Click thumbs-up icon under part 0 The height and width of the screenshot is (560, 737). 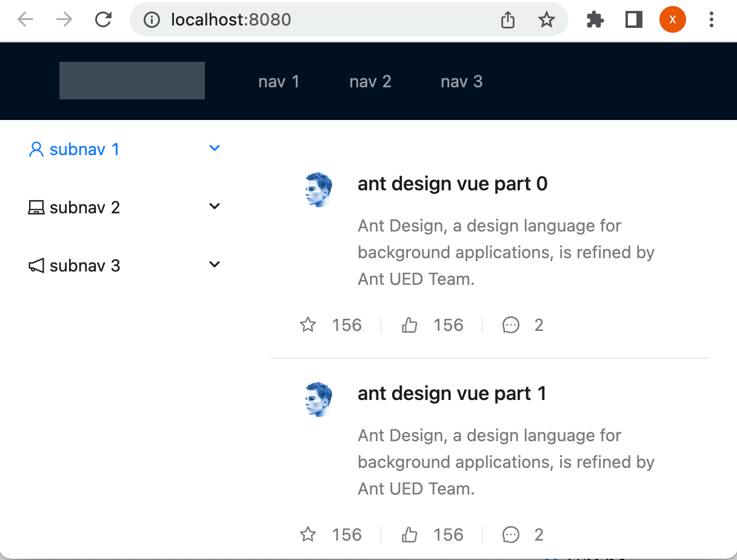(x=410, y=325)
